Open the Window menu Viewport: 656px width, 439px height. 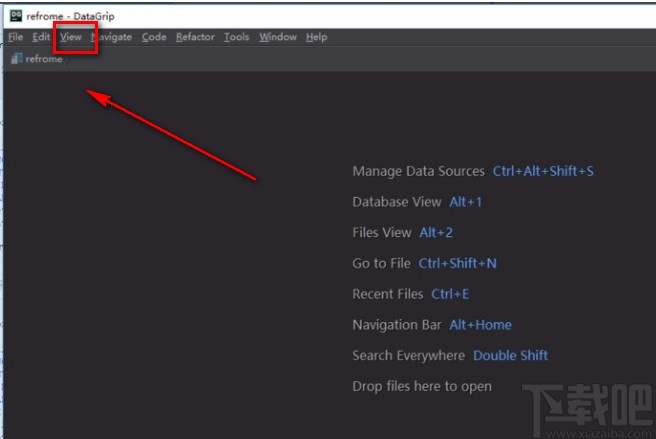278,37
